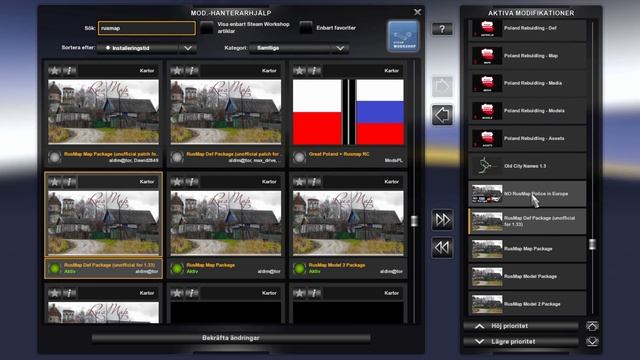
Task: Deactivate all mods with double left arrows
Action: (442, 248)
